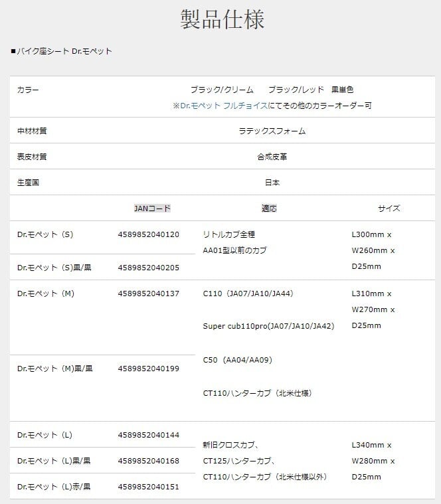Image resolution: width=441 pixels, height=504 pixels.
Task: Select the W270mm x size value
Action: tap(373, 309)
